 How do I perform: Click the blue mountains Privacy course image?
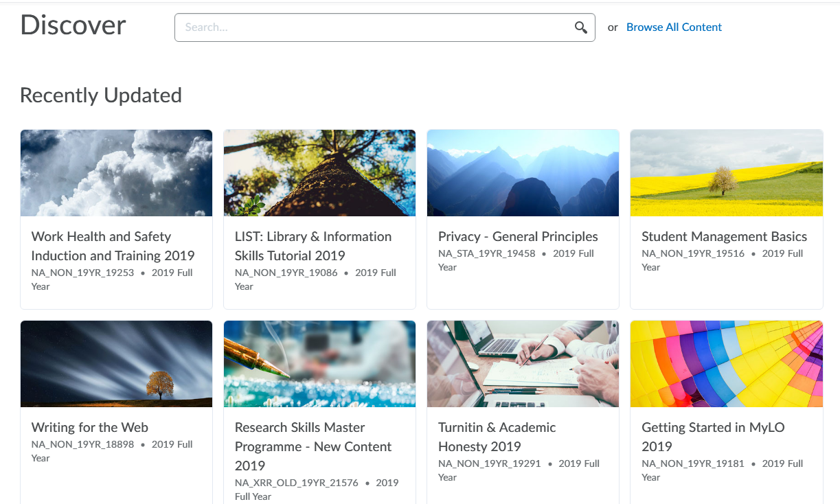pos(523,173)
